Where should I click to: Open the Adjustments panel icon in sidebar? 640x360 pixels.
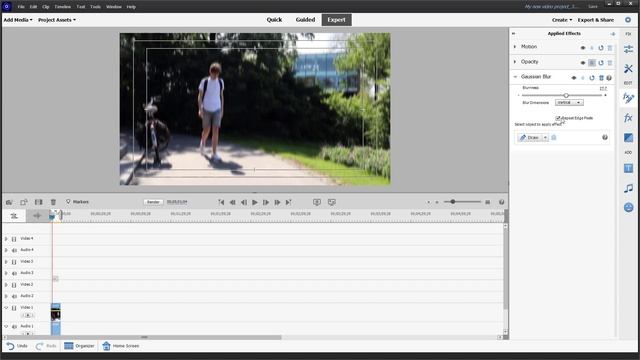point(628,49)
